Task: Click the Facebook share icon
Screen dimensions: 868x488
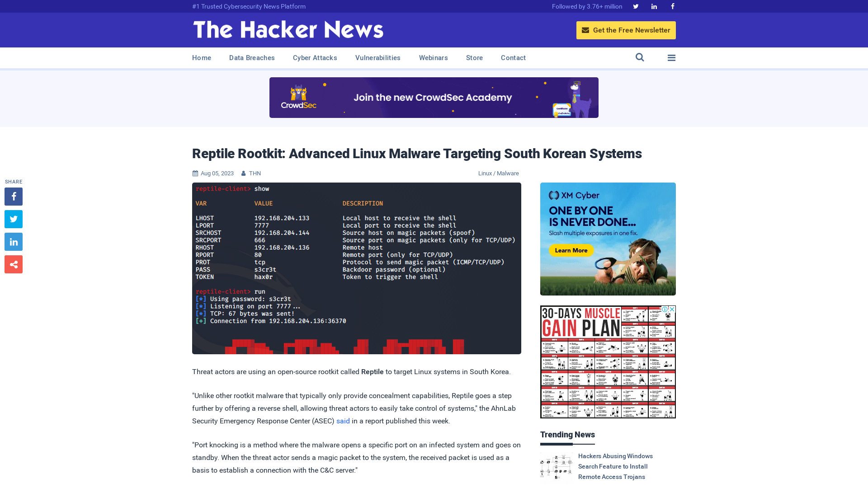Action: [x=13, y=196]
